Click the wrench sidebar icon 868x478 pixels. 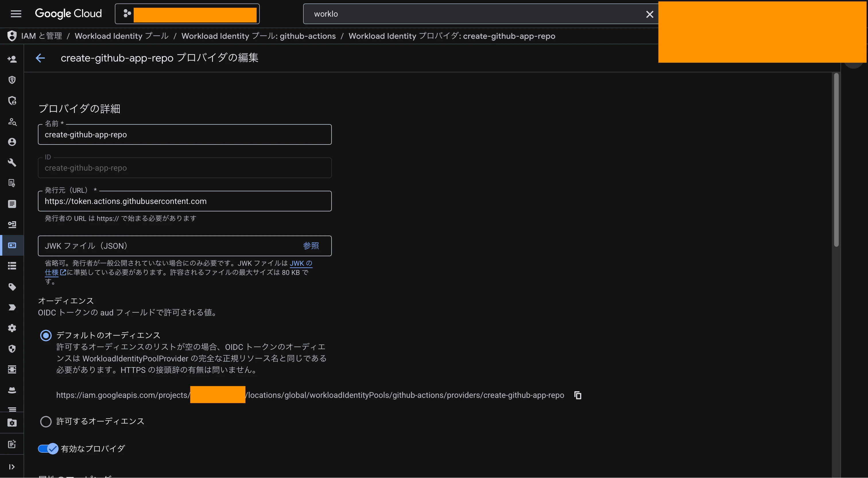12,163
